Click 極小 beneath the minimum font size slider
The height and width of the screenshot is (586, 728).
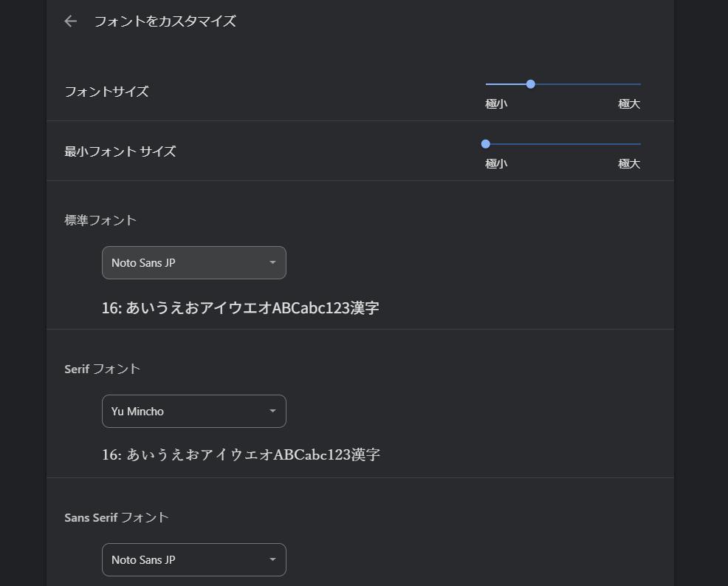[x=495, y=163]
